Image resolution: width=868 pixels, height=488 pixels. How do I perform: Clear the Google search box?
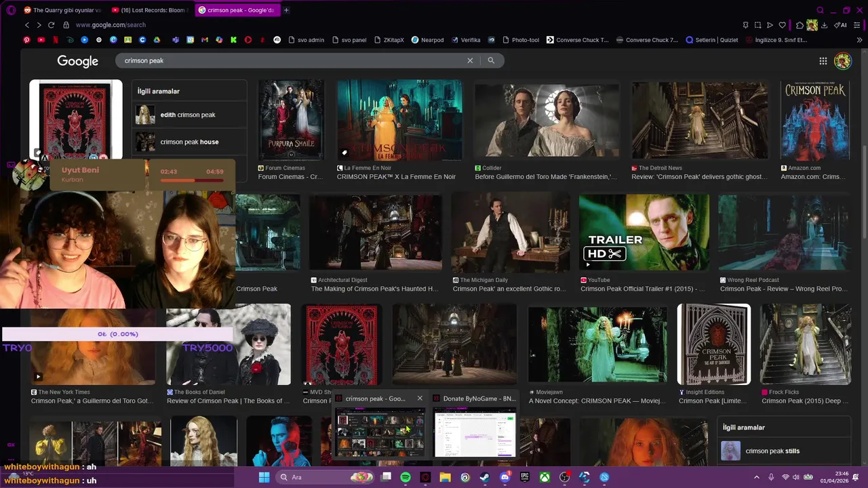pos(470,60)
